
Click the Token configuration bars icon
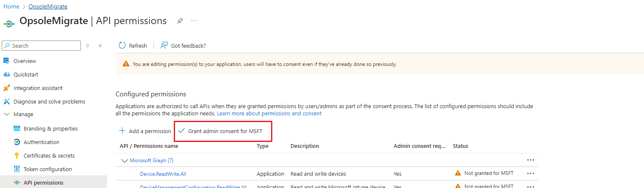click(17, 169)
